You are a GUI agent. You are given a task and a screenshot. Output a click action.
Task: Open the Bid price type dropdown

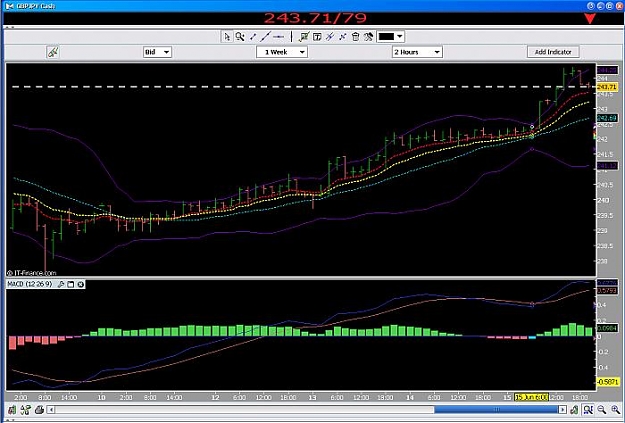coord(157,52)
